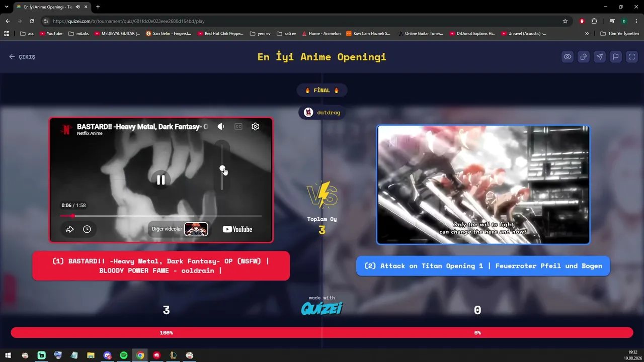Open datdrag creator profile
The image size is (644, 362).
[x=323, y=113]
